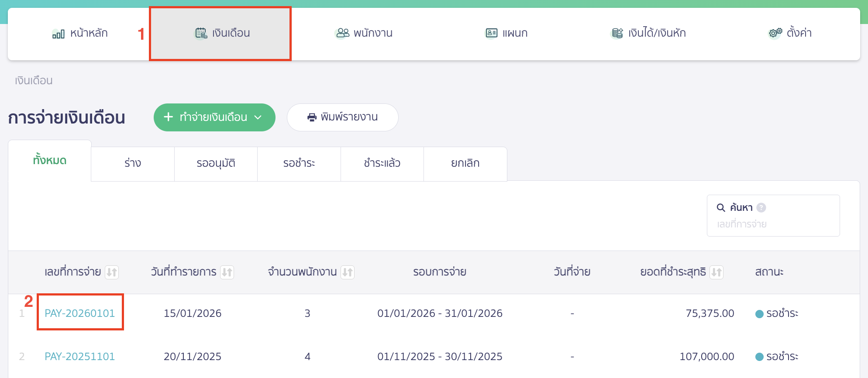
Task: Click the employees people icon
Action: [343, 33]
